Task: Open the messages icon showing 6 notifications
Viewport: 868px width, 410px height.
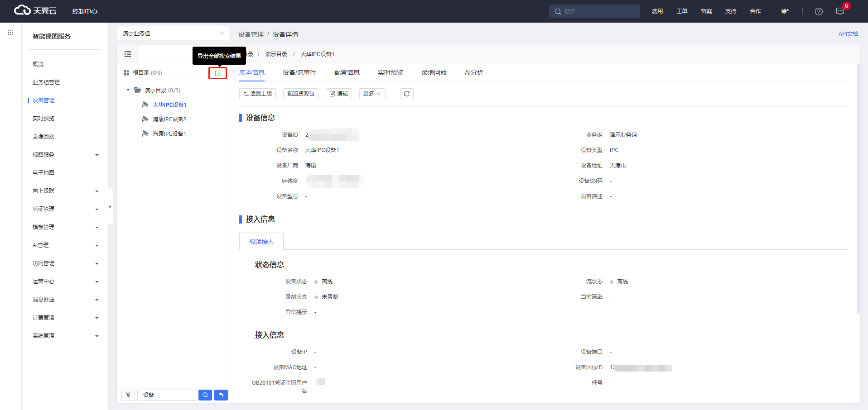Action: point(840,11)
